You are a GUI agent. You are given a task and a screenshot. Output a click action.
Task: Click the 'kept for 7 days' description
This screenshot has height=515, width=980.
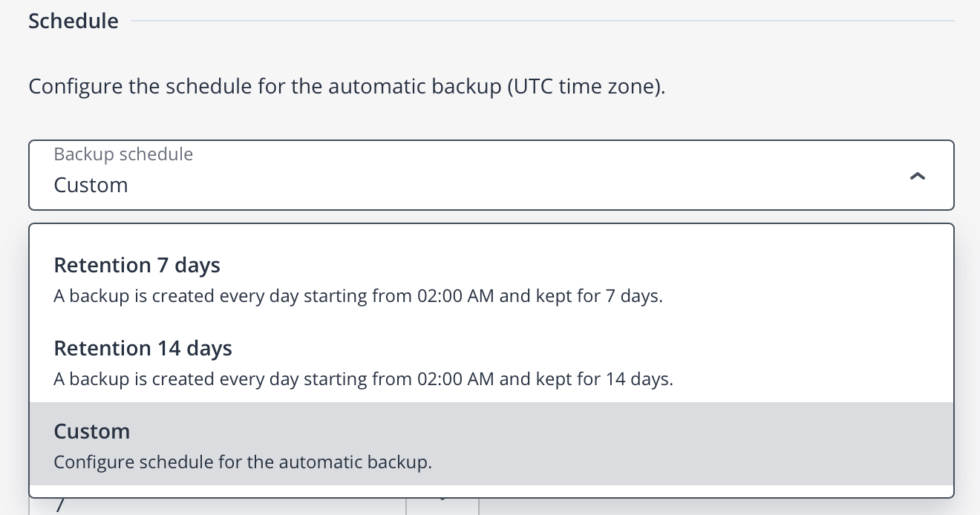pos(358,297)
